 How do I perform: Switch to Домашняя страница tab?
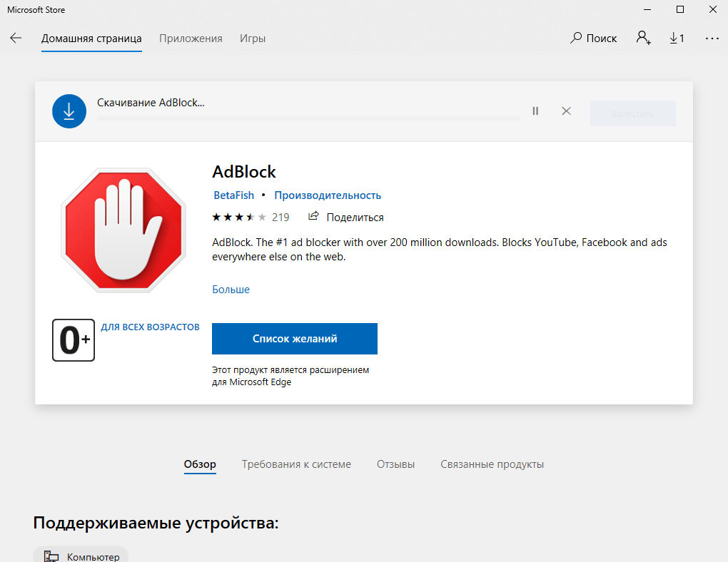click(91, 39)
